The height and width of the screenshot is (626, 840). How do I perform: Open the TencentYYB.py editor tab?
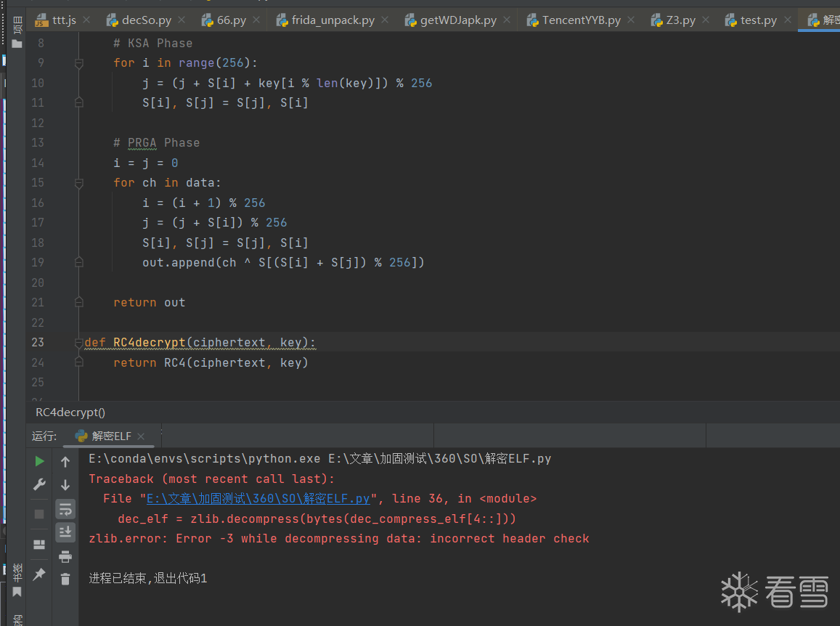[581, 20]
